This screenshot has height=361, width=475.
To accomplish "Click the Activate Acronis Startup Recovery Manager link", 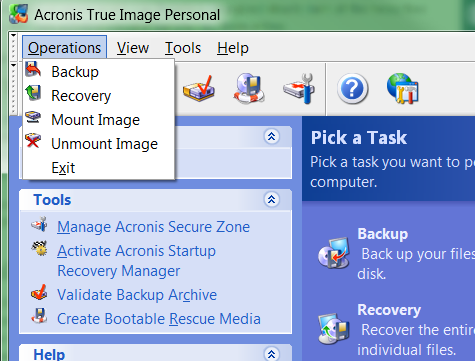I will click(x=136, y=261).
